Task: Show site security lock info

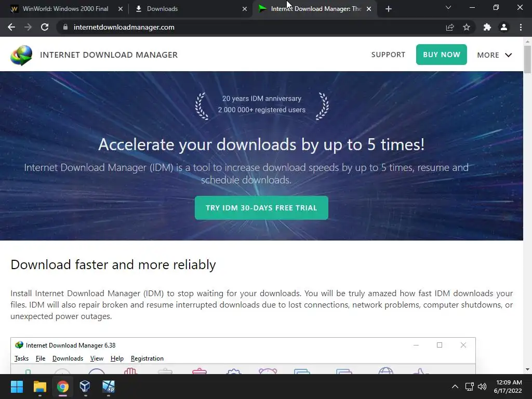Action: tap(65, 27)
